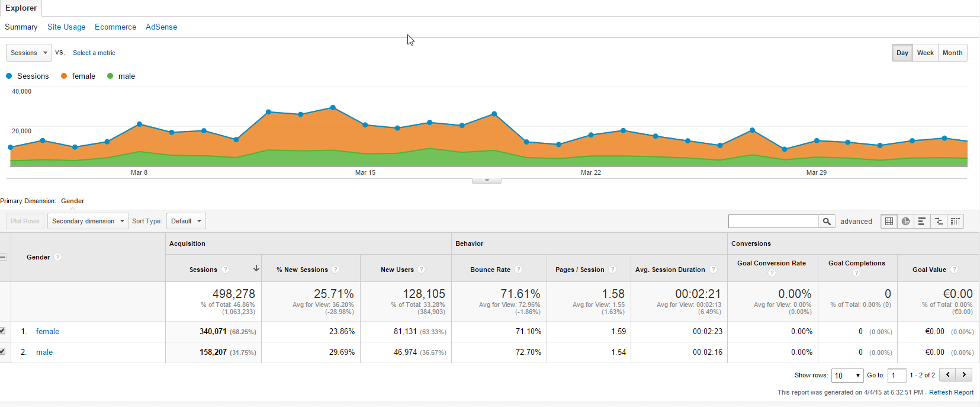
Task: Go to previous page arrow
Action: point(947,374)
